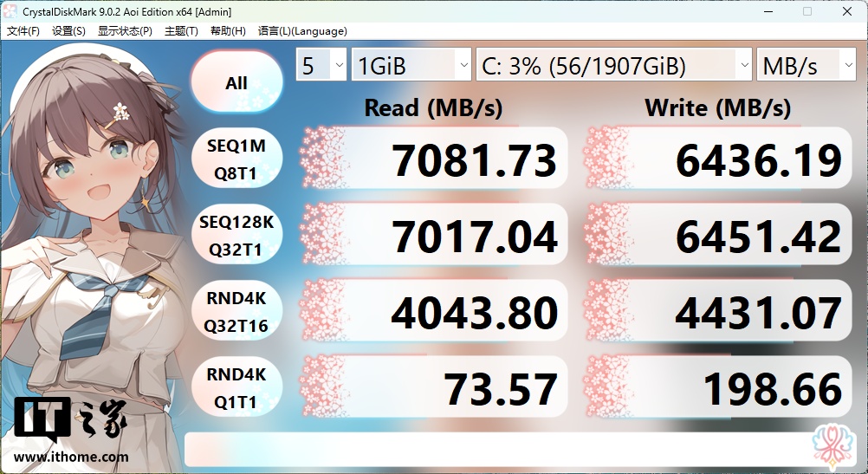This screenshot has width=868, height=474.
Task: Open the test size dropdown showing 1GiB
Action: [x=411, y=65]
